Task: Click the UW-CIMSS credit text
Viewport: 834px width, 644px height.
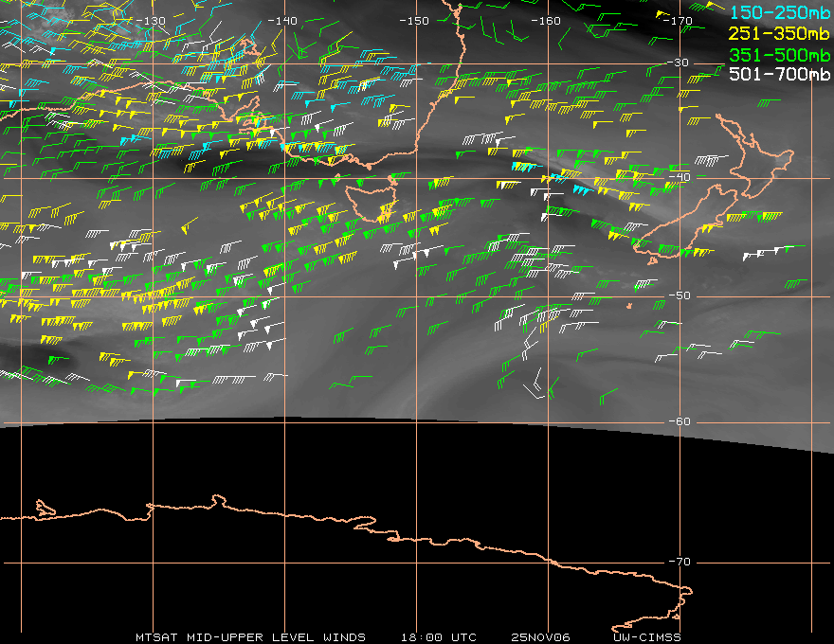Action: click(647, 637)
